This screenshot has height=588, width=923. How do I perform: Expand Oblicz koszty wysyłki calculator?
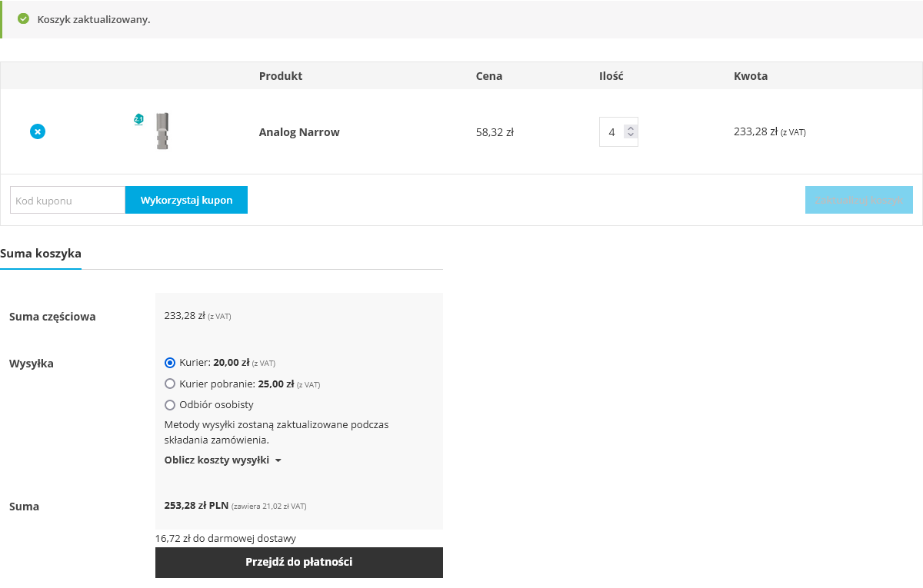click(223, 460)
